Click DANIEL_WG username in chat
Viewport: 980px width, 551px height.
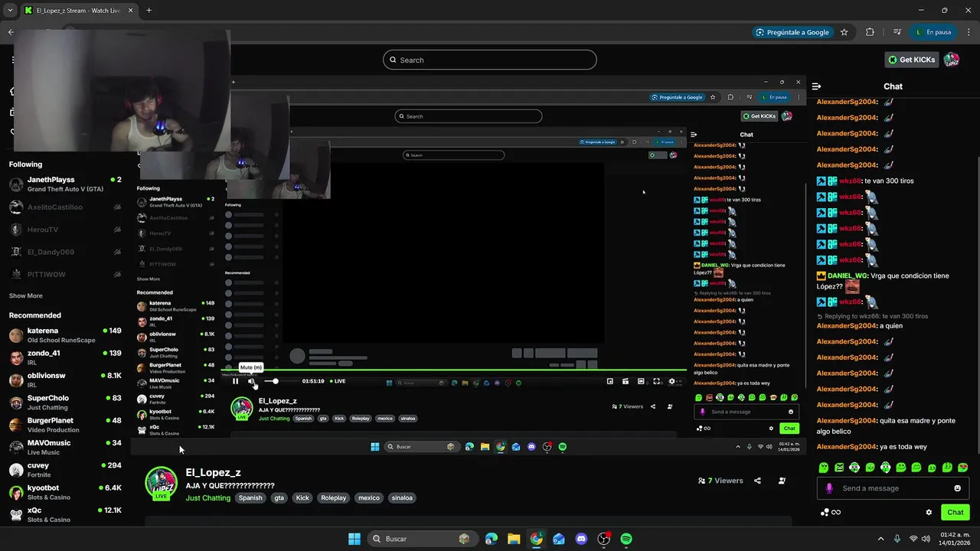point(848,275)
